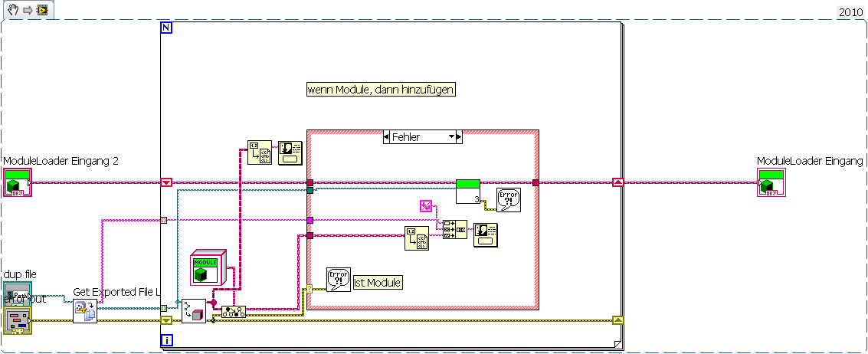
Task: Click the VI snippet icon in header
Action: click(x=42, y=10)
